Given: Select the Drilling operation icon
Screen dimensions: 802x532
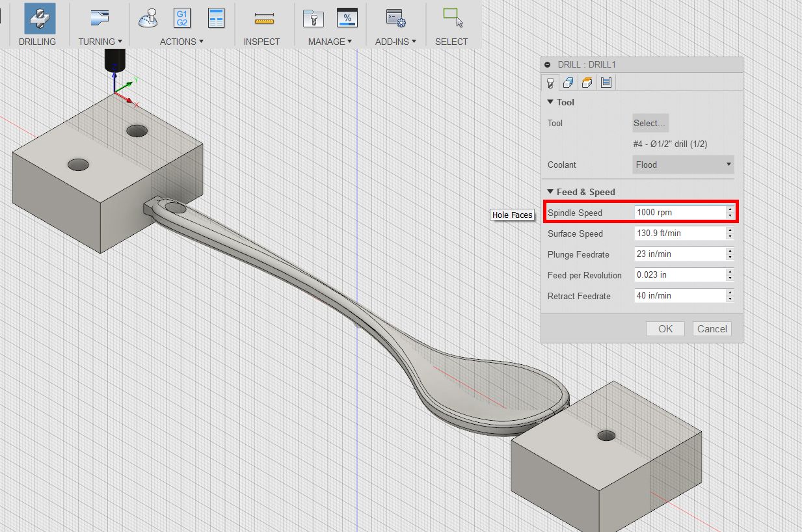Looking at the screenshot, I should point(40,18).
